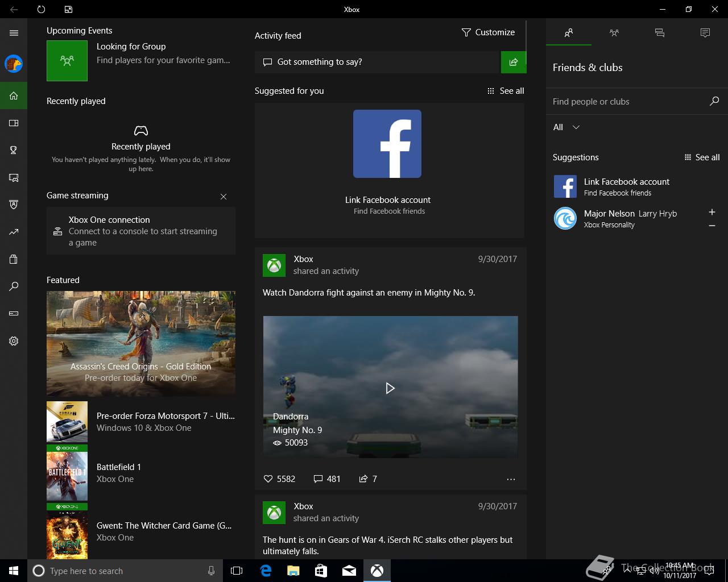Open the Microsoft Store bag icon in sidebar

(x=14, y=259)
